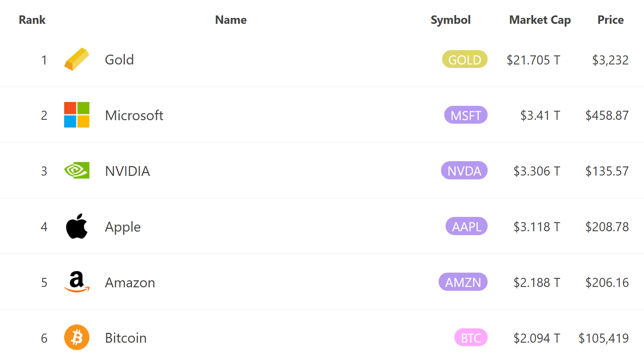Click the Bitcoin logo icon

tap(77, 337)
